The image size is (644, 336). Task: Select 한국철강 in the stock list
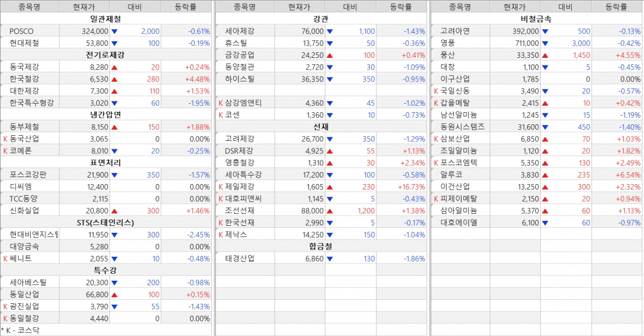pos(24,79)
